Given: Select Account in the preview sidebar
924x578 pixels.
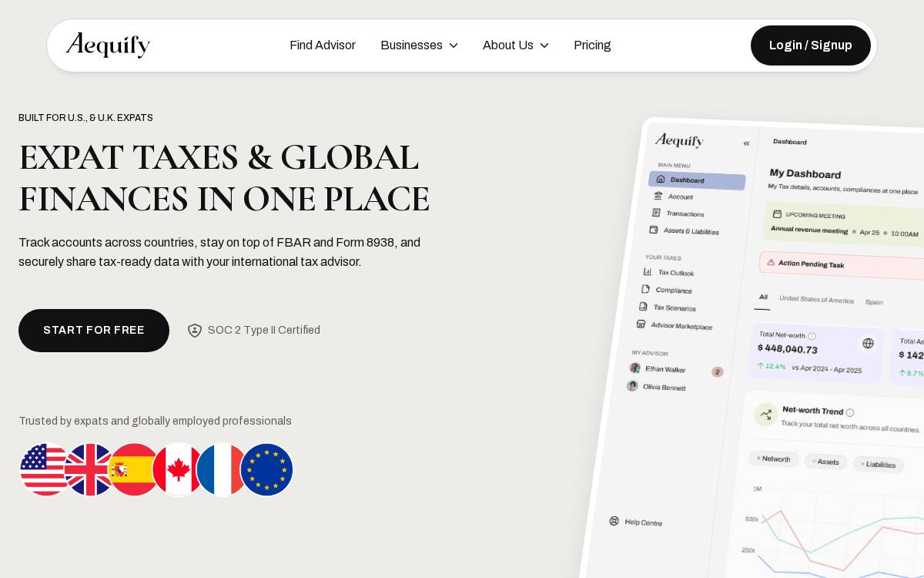Looking at the screenshot, I should [x=673, y=197].
